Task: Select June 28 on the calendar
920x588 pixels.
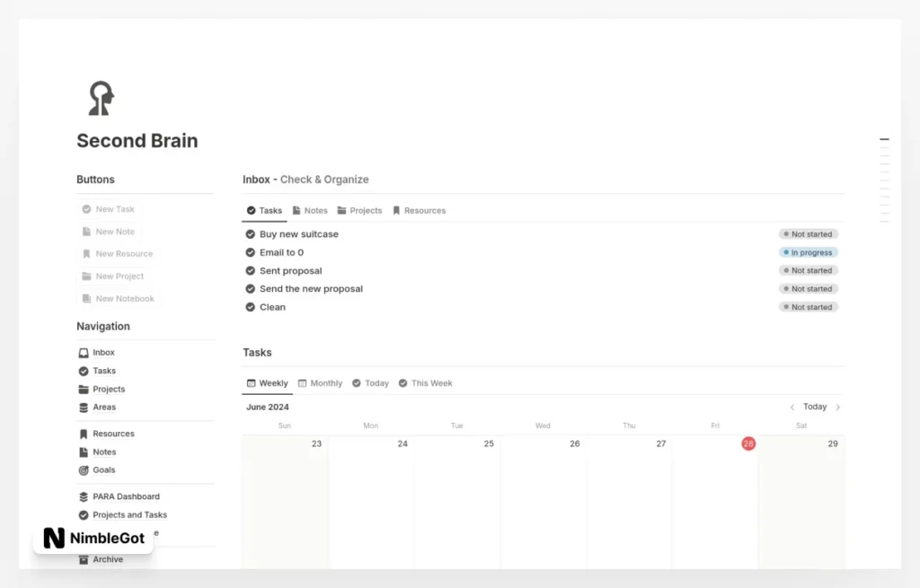Action: pos(748,443)
